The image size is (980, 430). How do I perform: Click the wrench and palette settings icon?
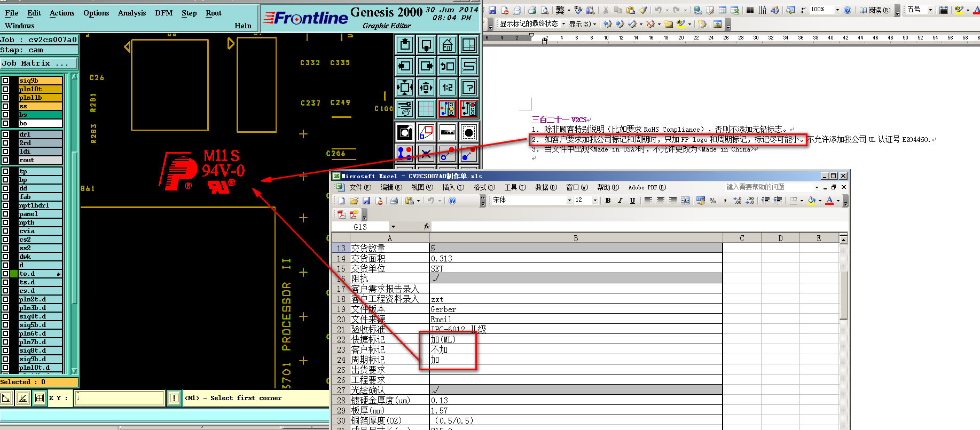pos(405,109)
